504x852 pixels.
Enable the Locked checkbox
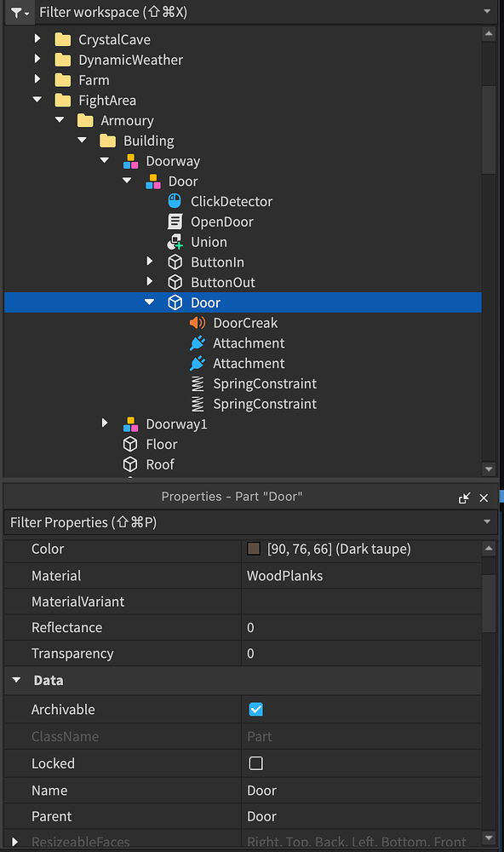[x=256, y=763]
